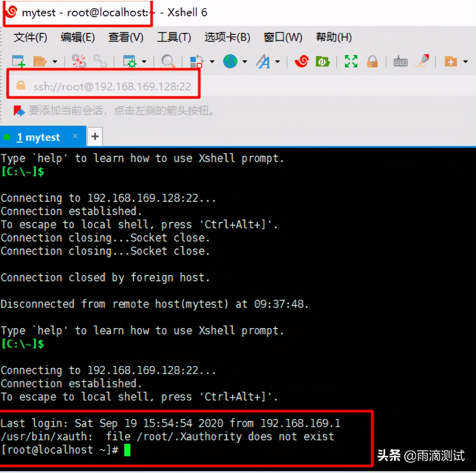Click the plus button to add new tab
Screen dimensions: 476x473
[95, 136]
